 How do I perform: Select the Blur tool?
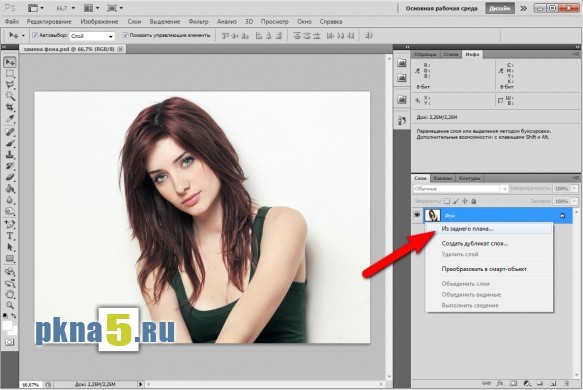[10, 200]
